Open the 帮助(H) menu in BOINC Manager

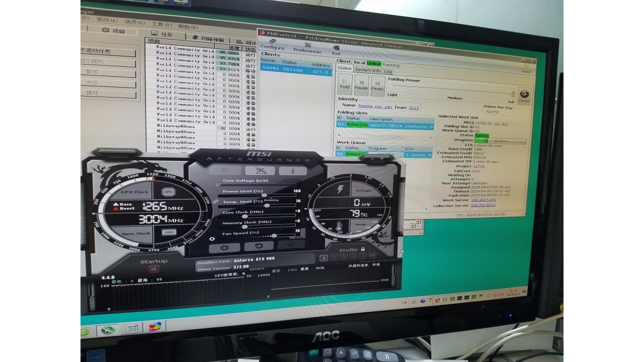(188, 27)
